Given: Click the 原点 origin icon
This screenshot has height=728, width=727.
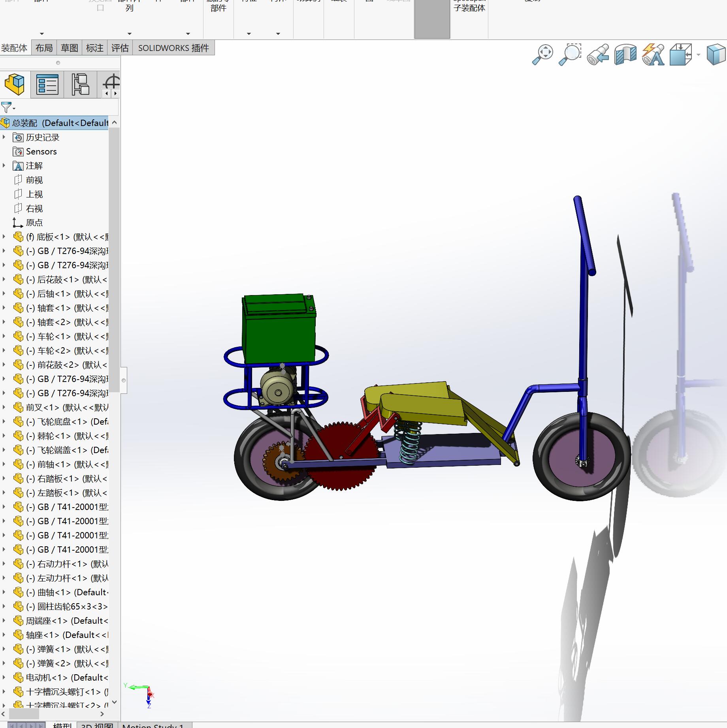Looking at the screenshot, I should pyautogui.click(x=18, y=223).
